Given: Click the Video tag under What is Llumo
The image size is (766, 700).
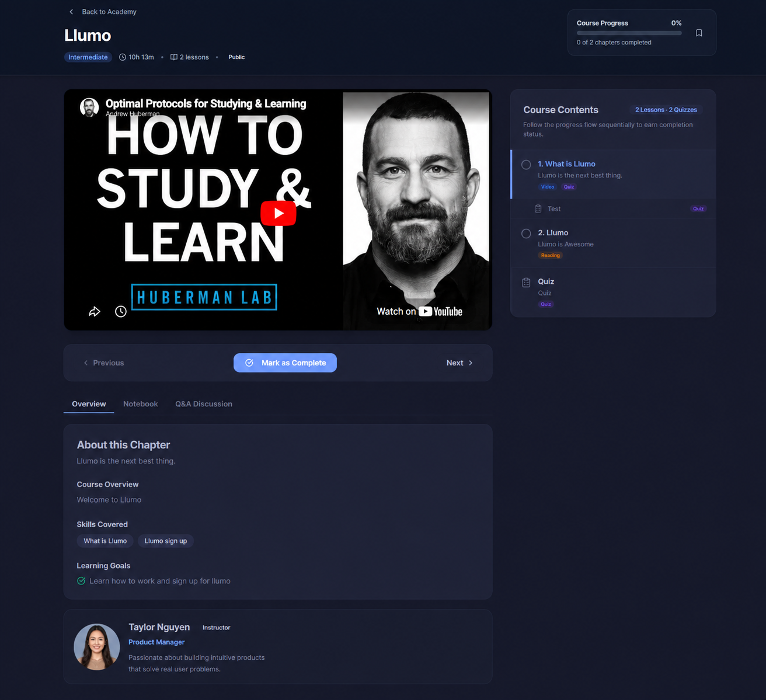Looking at the screenshot, I should (548, 187).
